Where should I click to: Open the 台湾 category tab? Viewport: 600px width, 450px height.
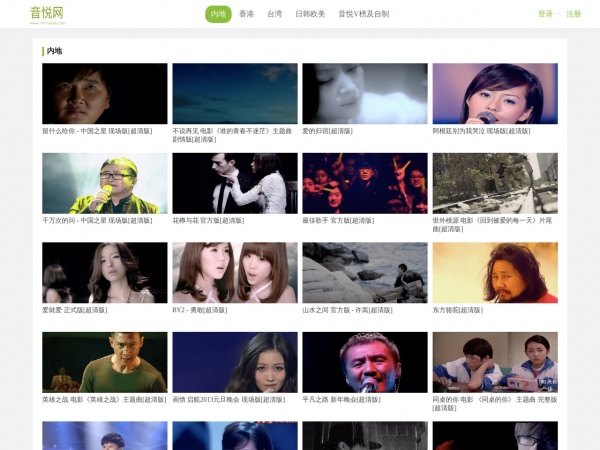click(x=274, y=14)
